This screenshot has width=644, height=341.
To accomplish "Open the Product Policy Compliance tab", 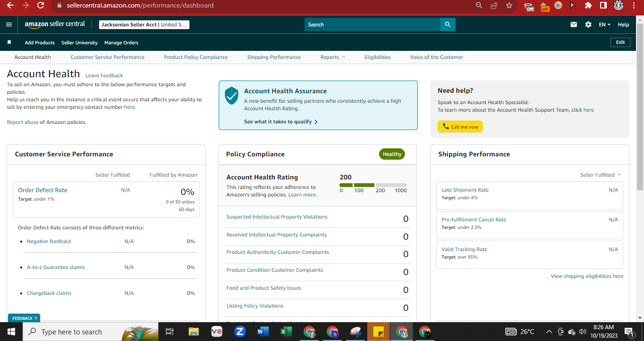I will [x=196, y=57].
